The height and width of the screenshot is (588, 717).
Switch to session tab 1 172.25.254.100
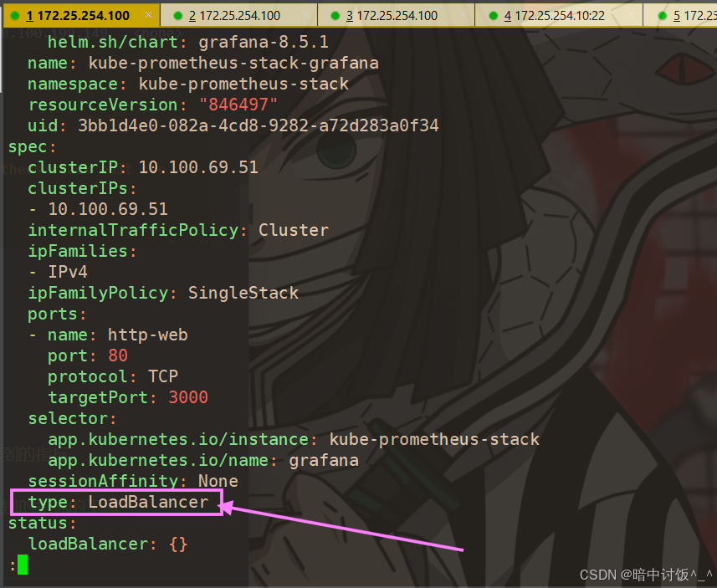tap(81, 16)
